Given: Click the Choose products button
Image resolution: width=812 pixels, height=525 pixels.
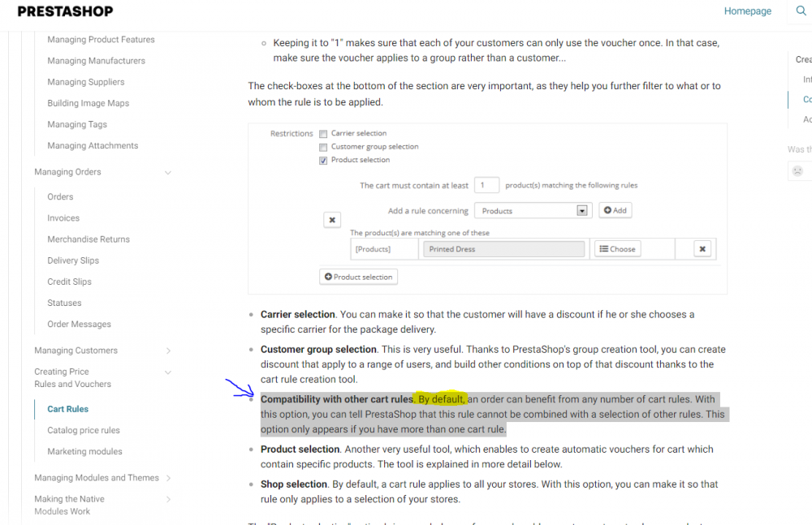Looking at the screenshot, I should coord(617,249).
